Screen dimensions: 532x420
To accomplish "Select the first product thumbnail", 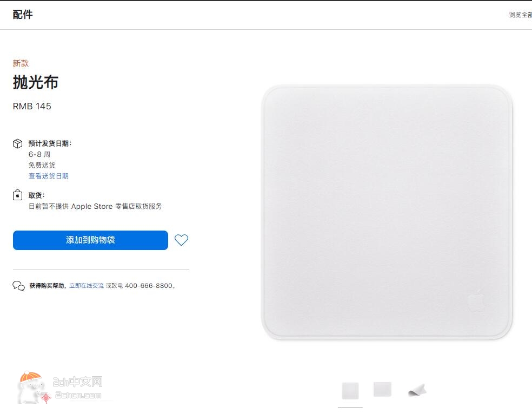I will (x=350, y=391).
